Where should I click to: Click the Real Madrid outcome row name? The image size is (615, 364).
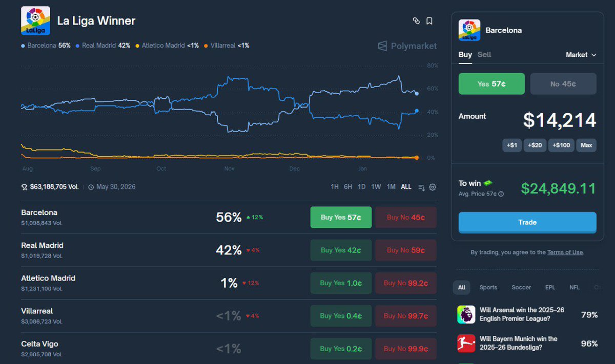point(42,245)
